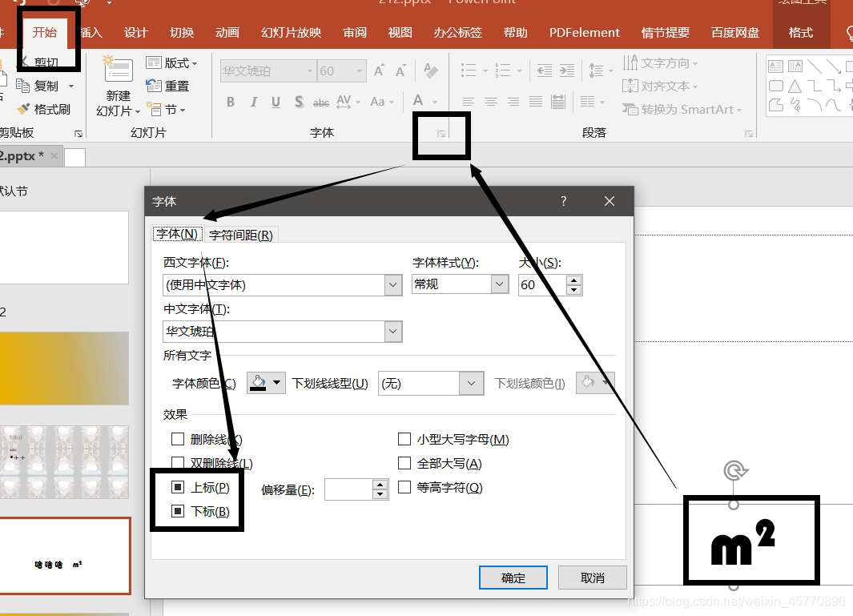This screenshot has height=616, width=853.
Task: Open the 字体颜色 font color dropdown arrow
Action: click(x=277, y=383)
